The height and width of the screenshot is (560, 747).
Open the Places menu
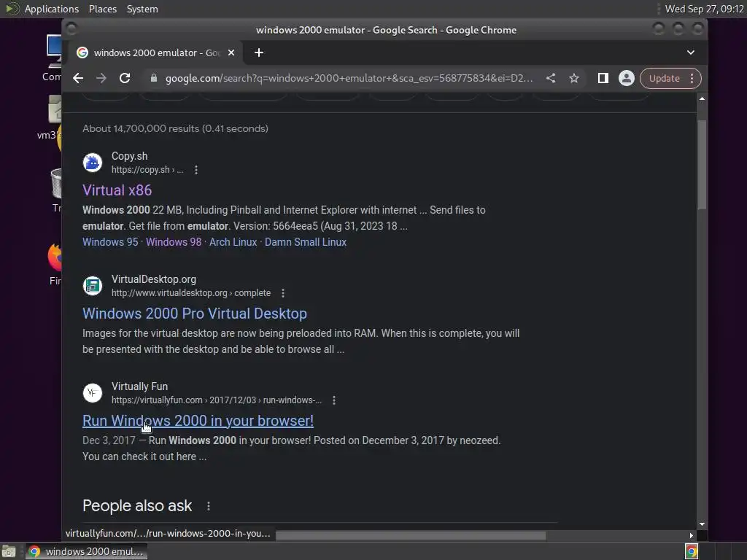point(103,9)
